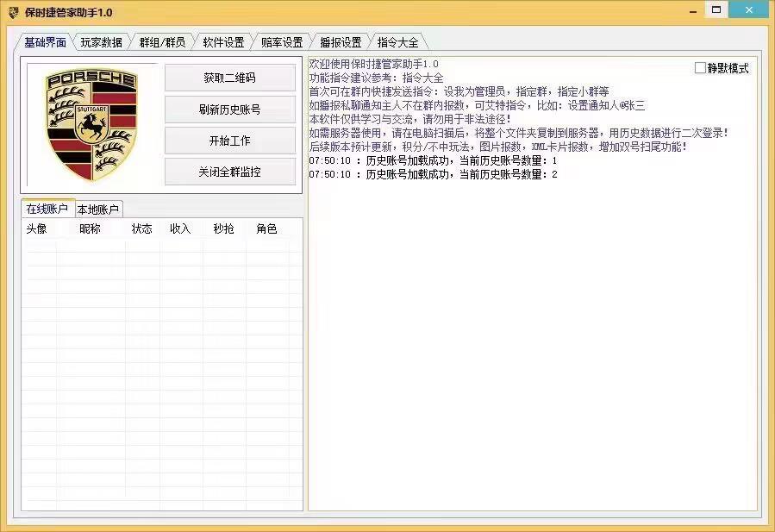Viewport: 775px width, 532px height.
Task: Click the 头像 column header
Action: (x=36, y=228)
